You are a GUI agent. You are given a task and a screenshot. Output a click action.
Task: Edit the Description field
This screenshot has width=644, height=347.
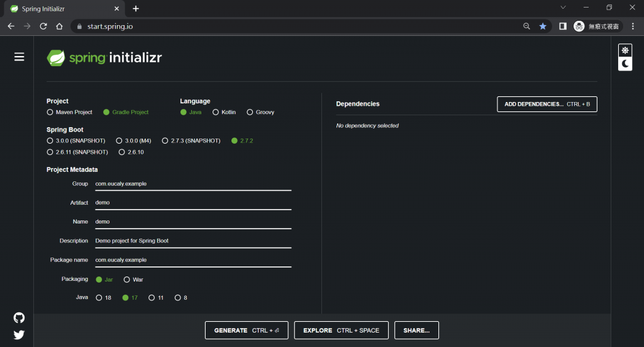[193, 241]
